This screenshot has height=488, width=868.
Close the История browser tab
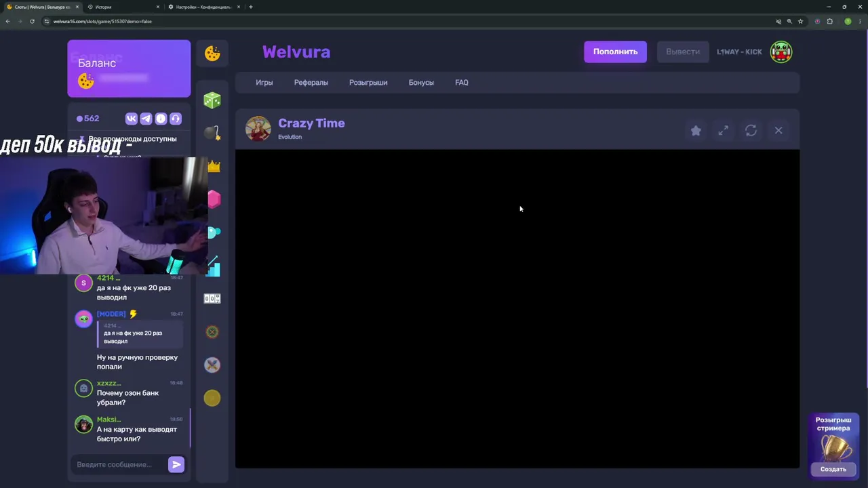(158, 7)
